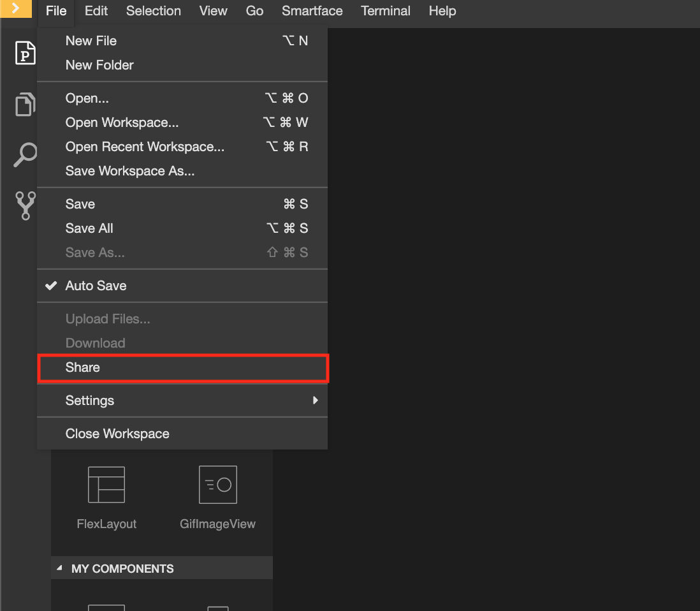
Task: Click Save All in File menu
Action: tap(89, 228)
